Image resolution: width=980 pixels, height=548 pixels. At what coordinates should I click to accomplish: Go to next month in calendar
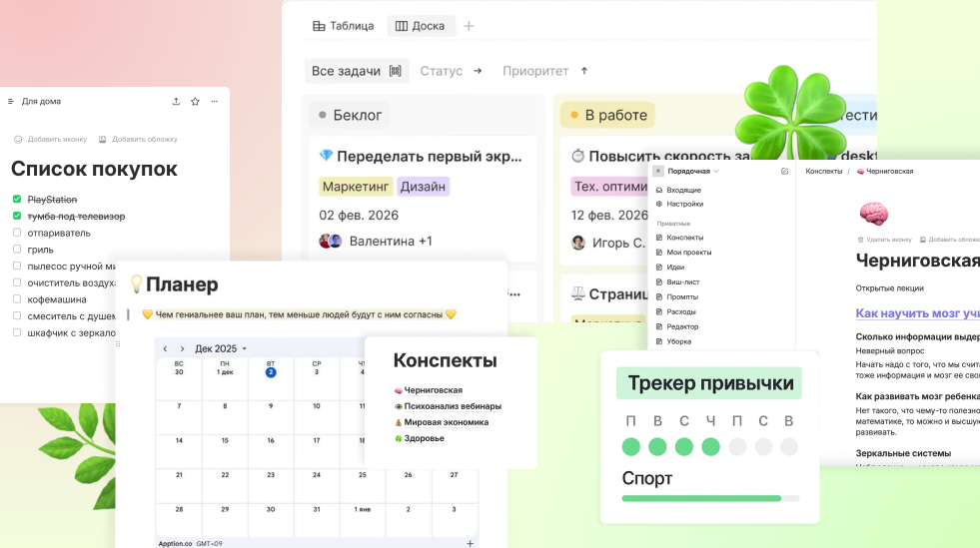[182, 348]
